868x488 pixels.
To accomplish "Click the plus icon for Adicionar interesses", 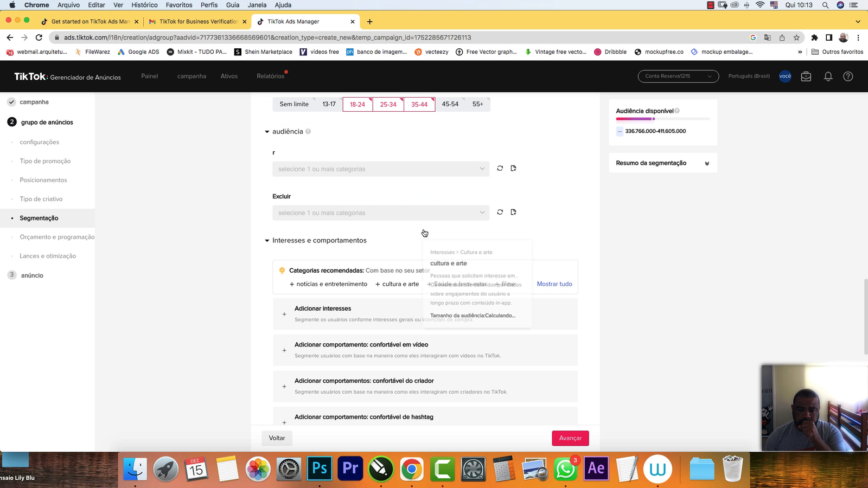I will (284, 314).
